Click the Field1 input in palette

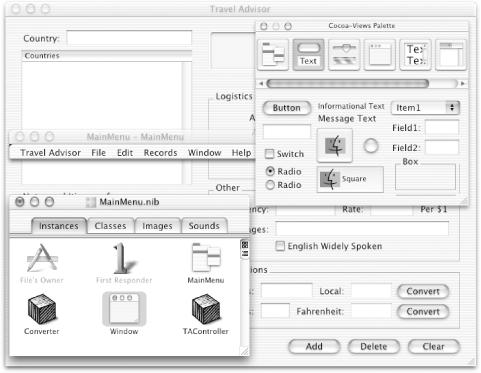pyautogui.click(x=442, y=128)
